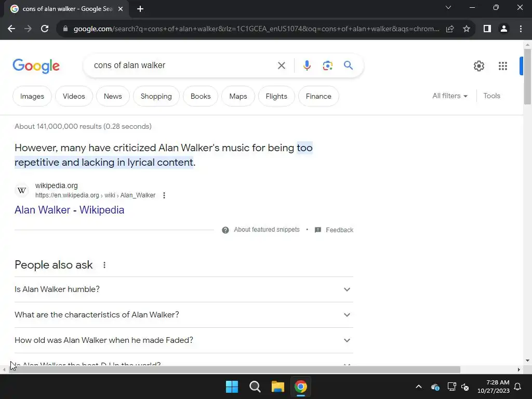Start voice search with the microphone
This screenshot has height=399, width=532.
[307, 65]
